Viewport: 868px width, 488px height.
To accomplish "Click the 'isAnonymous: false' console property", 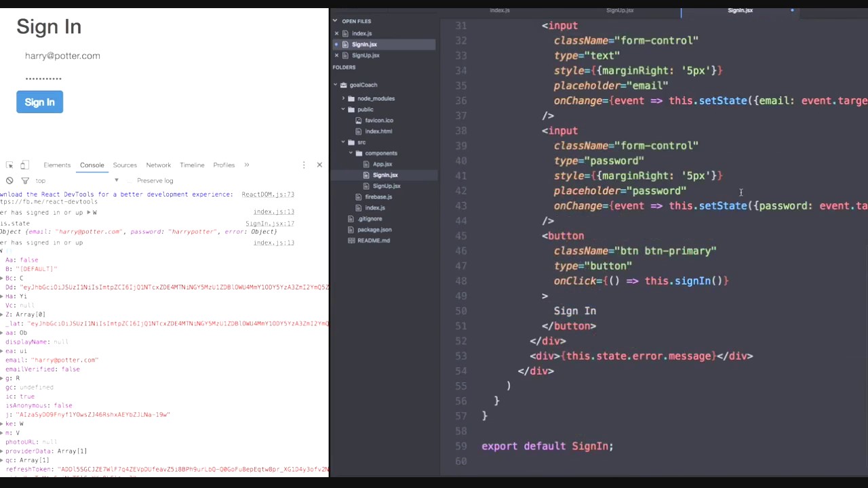I will pos(39,405).
